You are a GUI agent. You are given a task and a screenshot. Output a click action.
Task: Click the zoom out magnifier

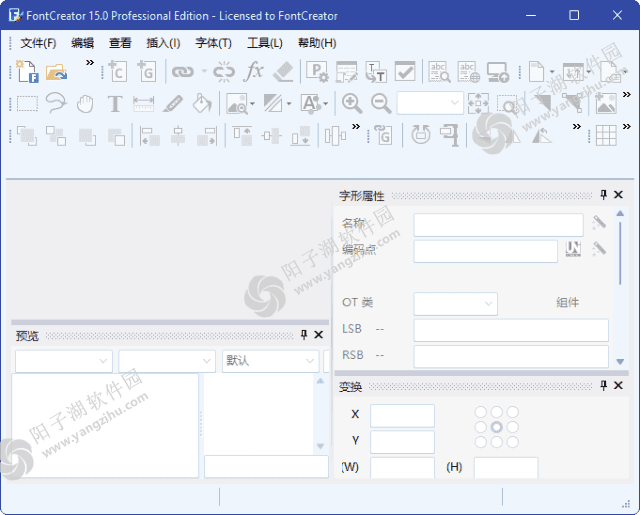click(x=381, y=104)
